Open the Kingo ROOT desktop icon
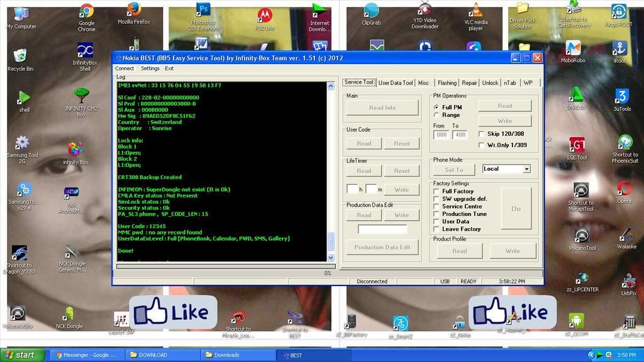 618,13
